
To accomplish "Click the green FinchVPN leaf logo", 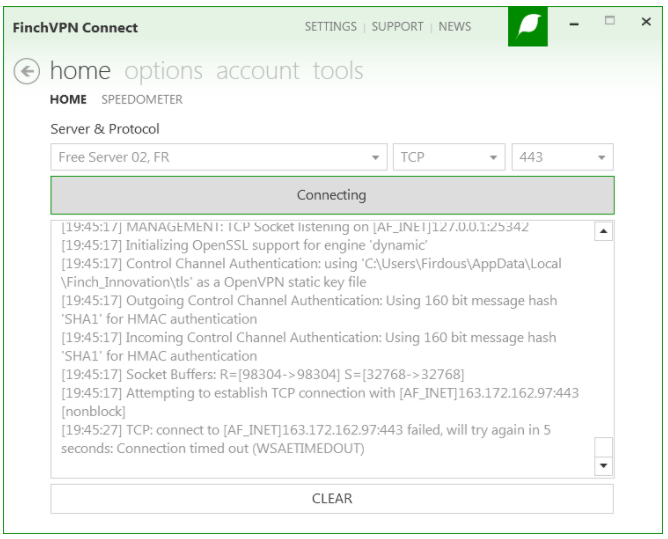I will (527, 26).
